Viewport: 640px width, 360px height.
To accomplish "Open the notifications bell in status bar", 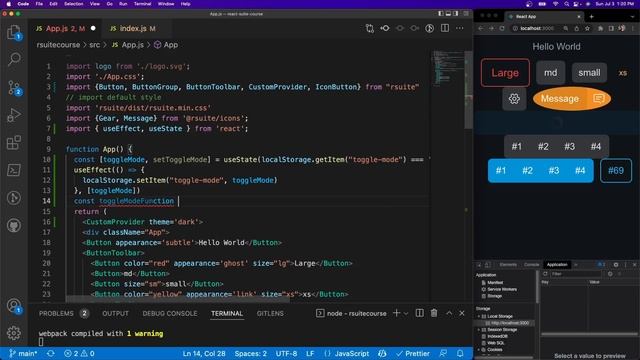I will (x=460, y=353).
